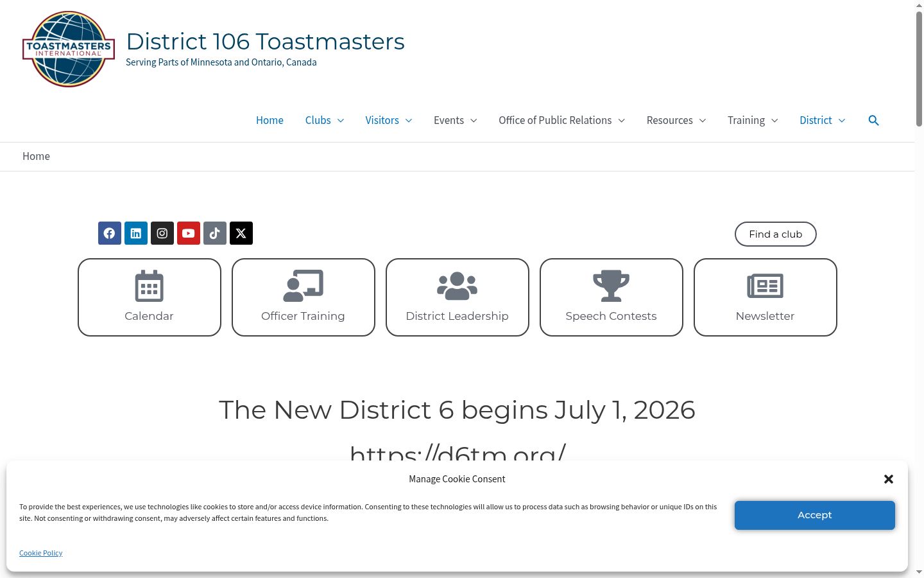
Task: Open the Newsletter card label
Action: (x=765, y=316)
